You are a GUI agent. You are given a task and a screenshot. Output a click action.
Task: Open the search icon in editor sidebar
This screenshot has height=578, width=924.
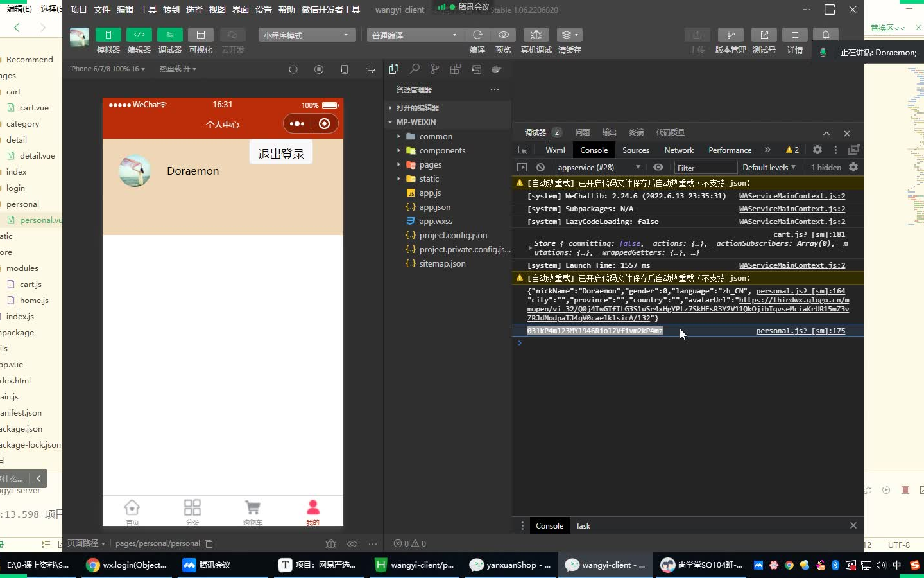415,69
